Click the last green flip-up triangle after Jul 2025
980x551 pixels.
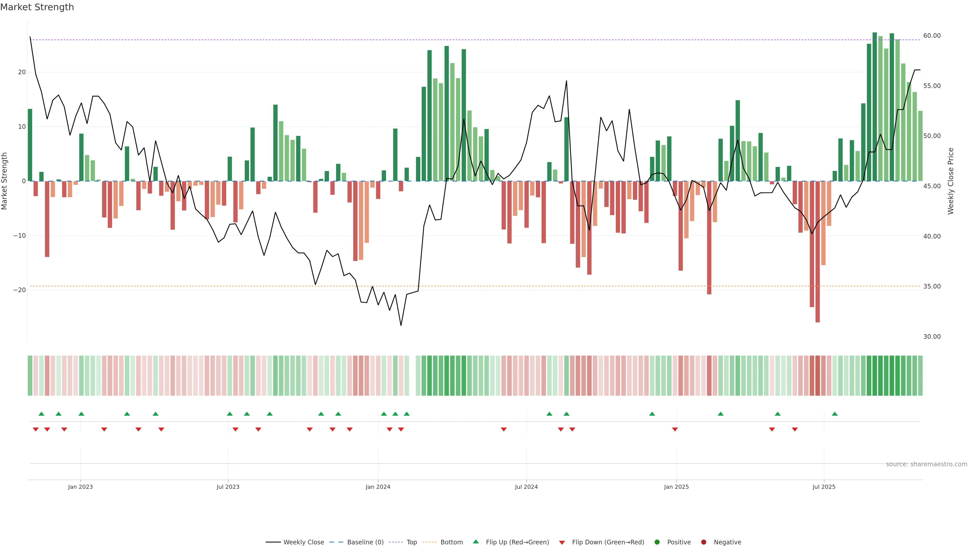(835, 414)
